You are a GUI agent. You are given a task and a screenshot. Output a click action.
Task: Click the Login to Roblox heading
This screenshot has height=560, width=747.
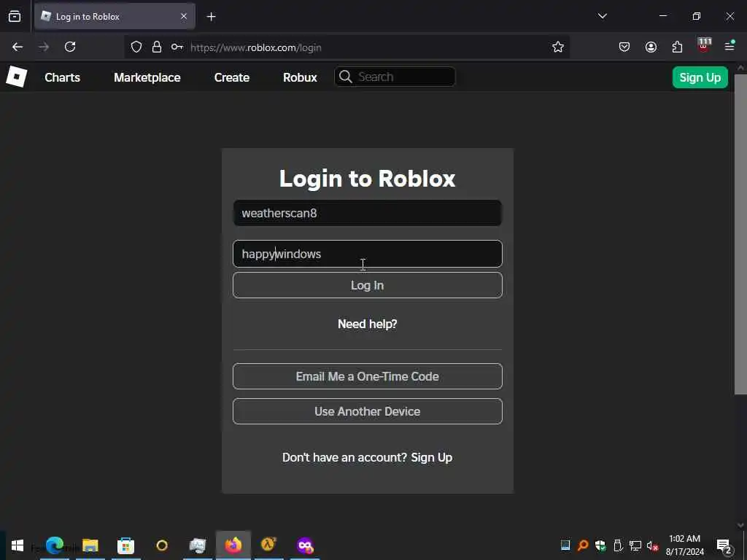[x=368, y=179]
